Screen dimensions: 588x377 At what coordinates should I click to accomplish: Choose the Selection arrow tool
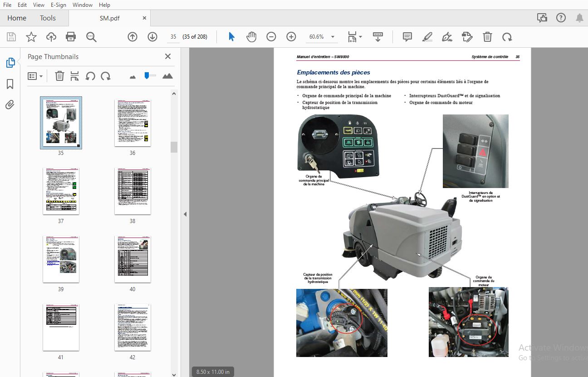pyautogui.click(x=231, y=37)
